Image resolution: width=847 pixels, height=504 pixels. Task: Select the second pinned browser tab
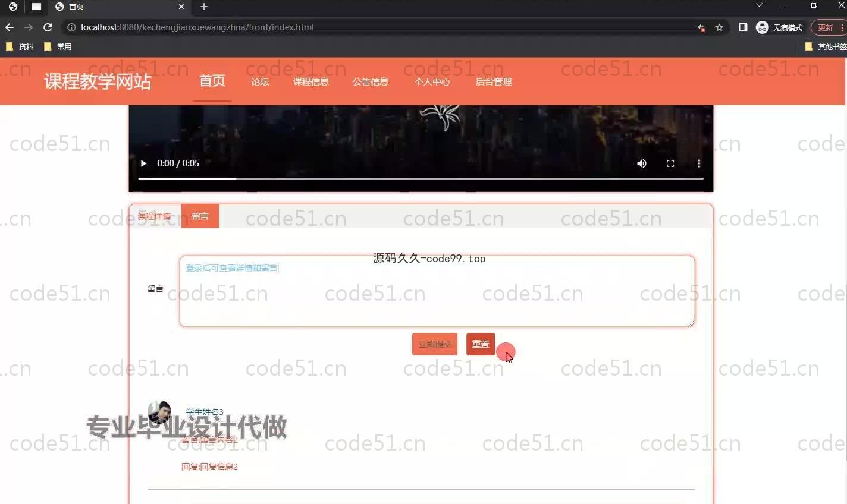36,7
